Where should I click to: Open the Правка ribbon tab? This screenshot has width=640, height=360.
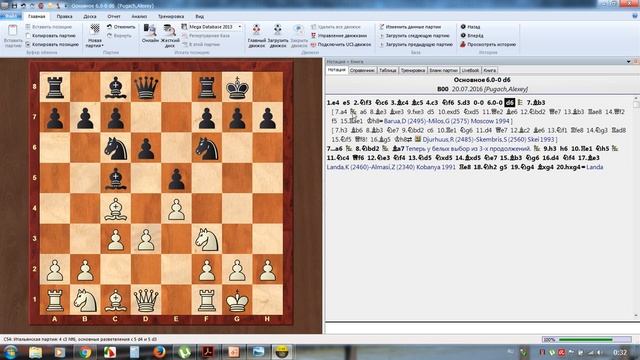click(x=64, y=16)
